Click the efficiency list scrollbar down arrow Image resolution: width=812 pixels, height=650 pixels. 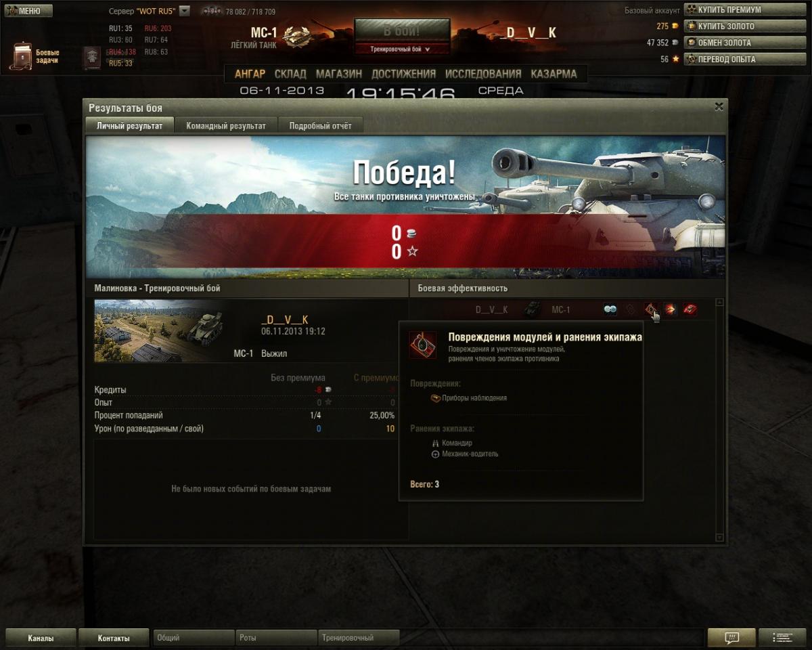(719, 538)
